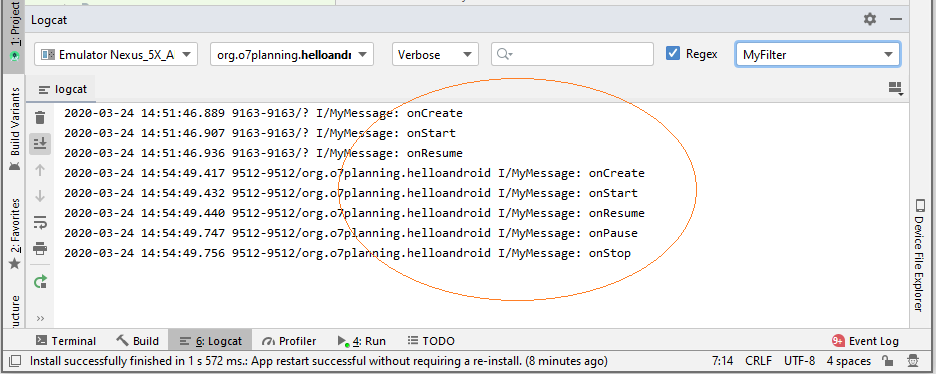The height and width of the screenshot is (374, 936).
Task: Toggle the read-only lock icon in status bar
Action: point(888,360)
